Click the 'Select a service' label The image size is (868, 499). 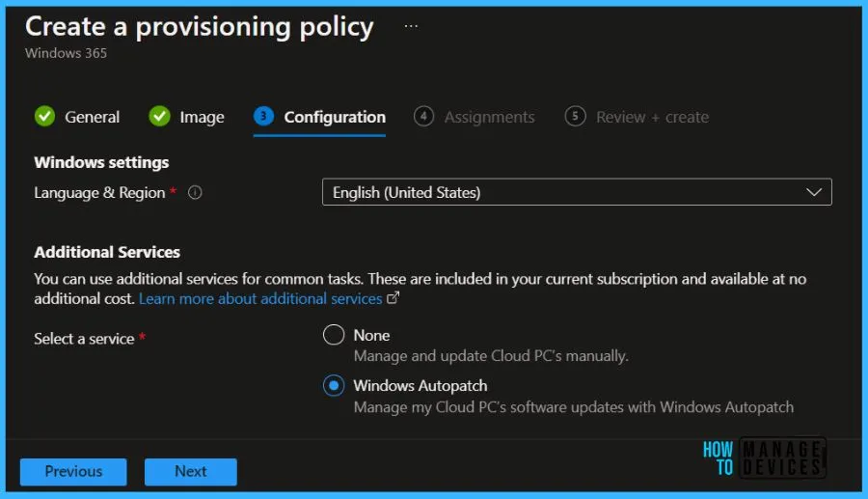[84, 339]
